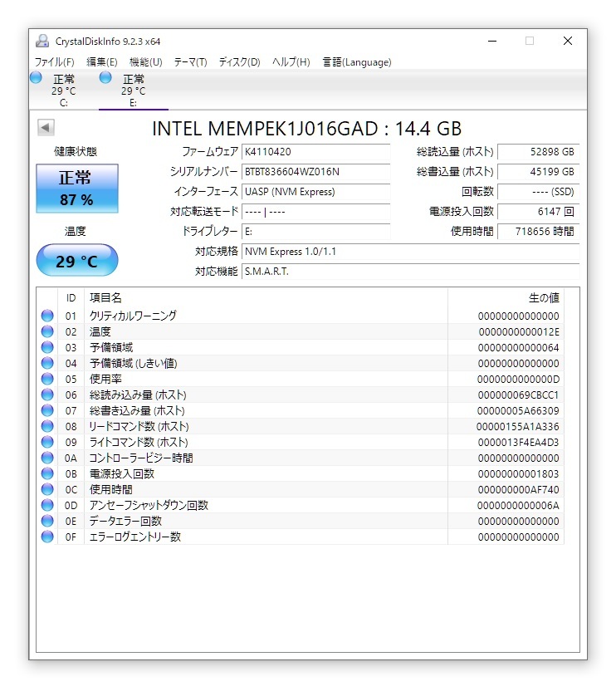Click the 健康状態 label

76,151
